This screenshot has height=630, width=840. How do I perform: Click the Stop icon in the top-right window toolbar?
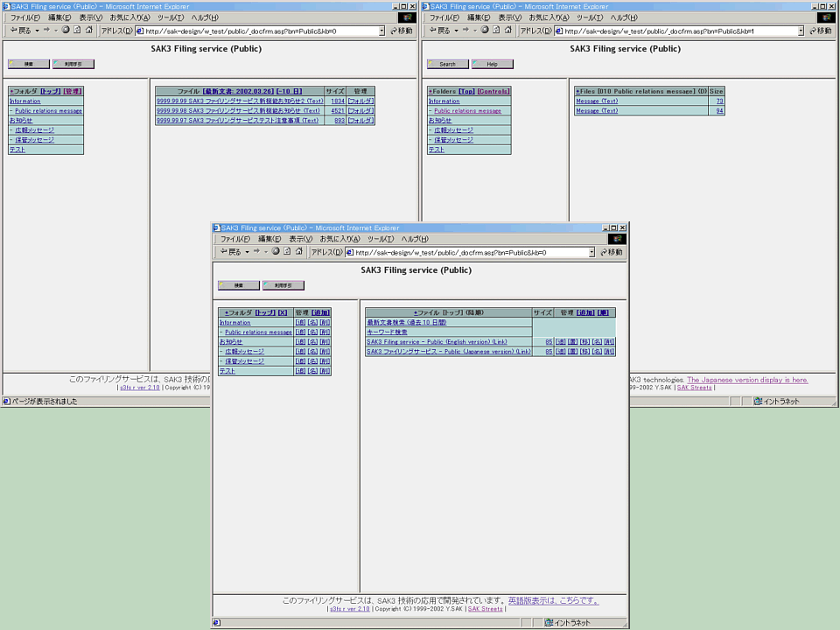point(484,30)
